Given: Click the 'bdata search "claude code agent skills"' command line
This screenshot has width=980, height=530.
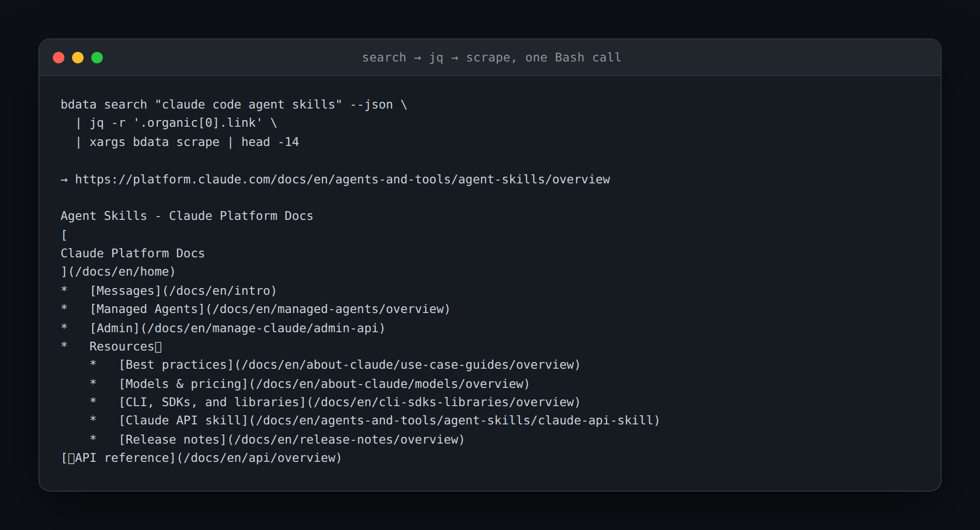Looking at the screenshot, I should coord(234,105).
